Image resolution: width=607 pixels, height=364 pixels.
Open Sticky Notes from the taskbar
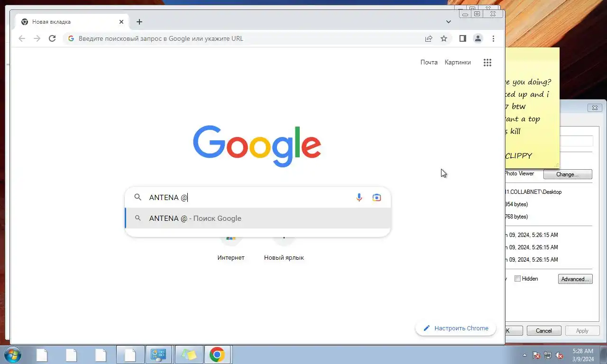click(x=189, y=355)
